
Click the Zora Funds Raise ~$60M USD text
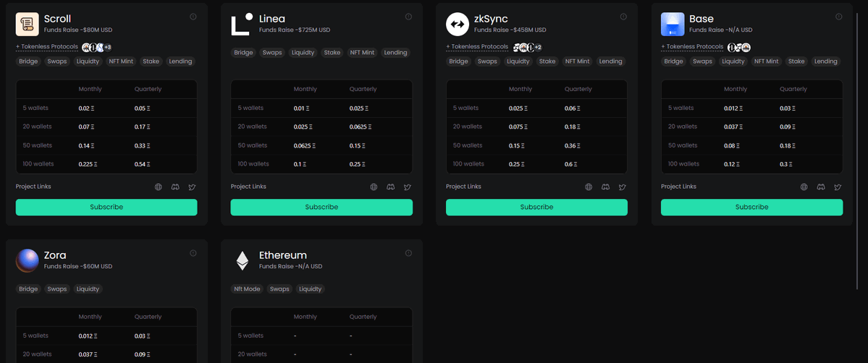coord(78,266)
